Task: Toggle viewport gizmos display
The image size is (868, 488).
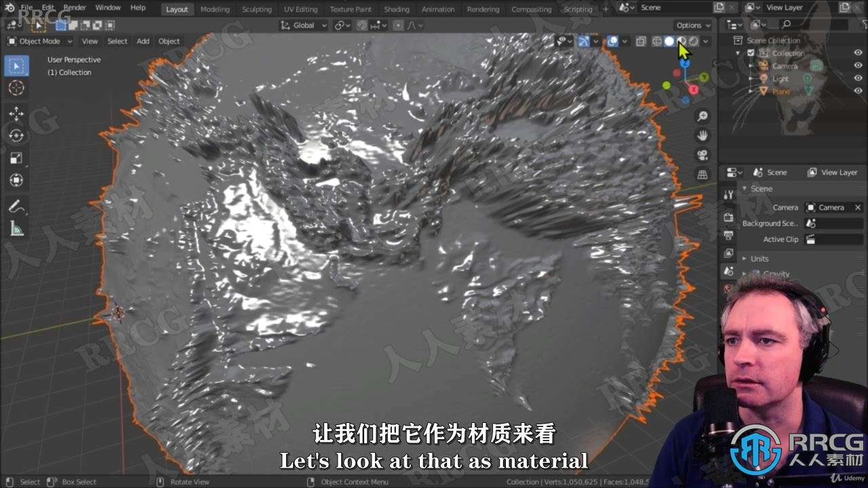Action: [x=584, y=41]
